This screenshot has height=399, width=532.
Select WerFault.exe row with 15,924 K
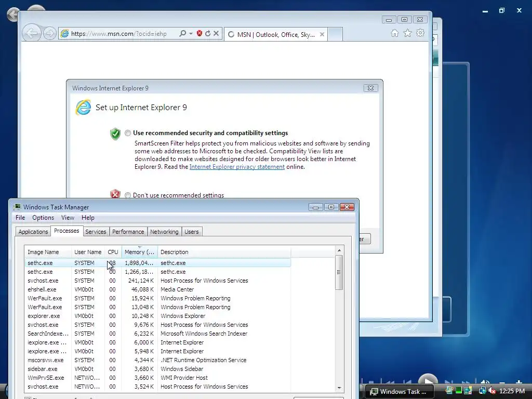tap(158, 298)
